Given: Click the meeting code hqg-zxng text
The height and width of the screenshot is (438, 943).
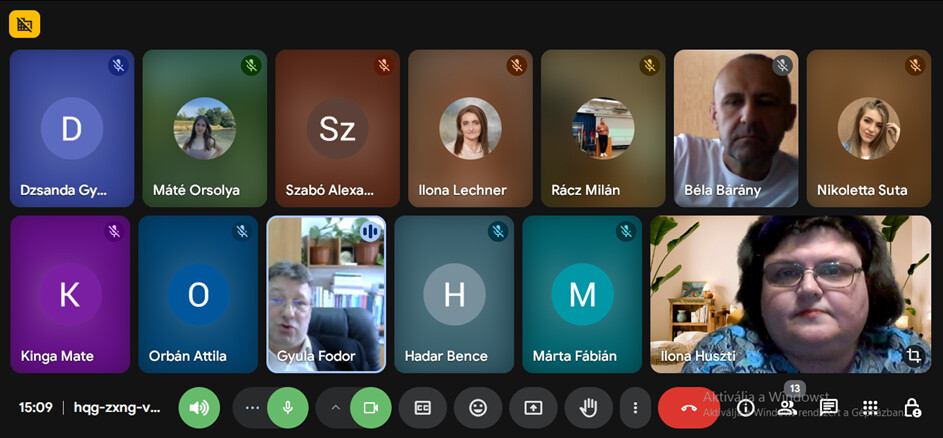Looking at the screenshot, I should [116, 408].
